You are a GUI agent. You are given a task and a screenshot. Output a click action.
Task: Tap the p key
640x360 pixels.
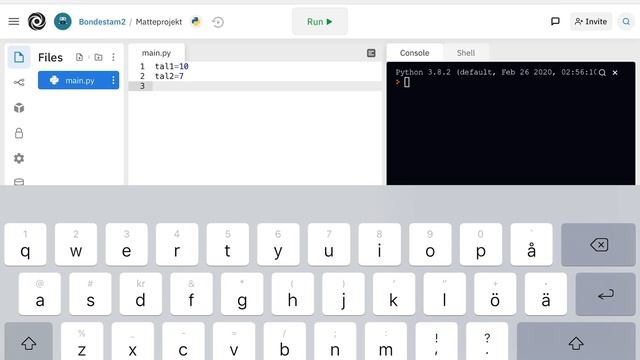tap(481, 245)
